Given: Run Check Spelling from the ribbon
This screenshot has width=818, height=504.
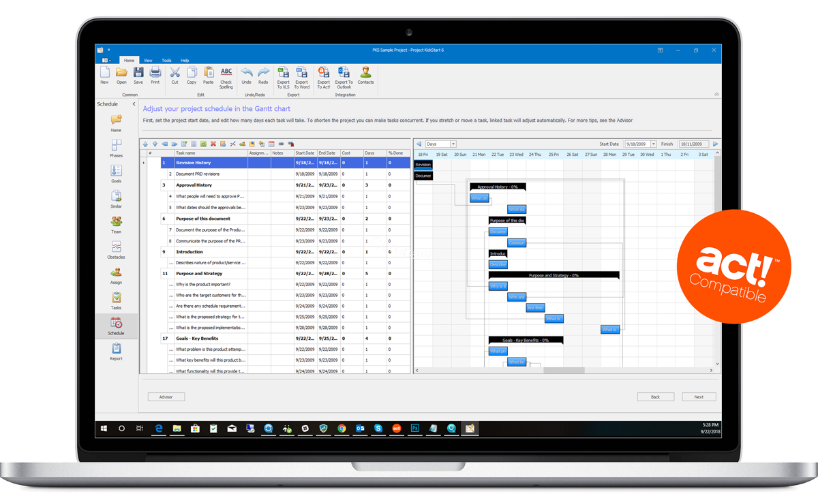Looking at the screenshot, I should click(226, 78).
